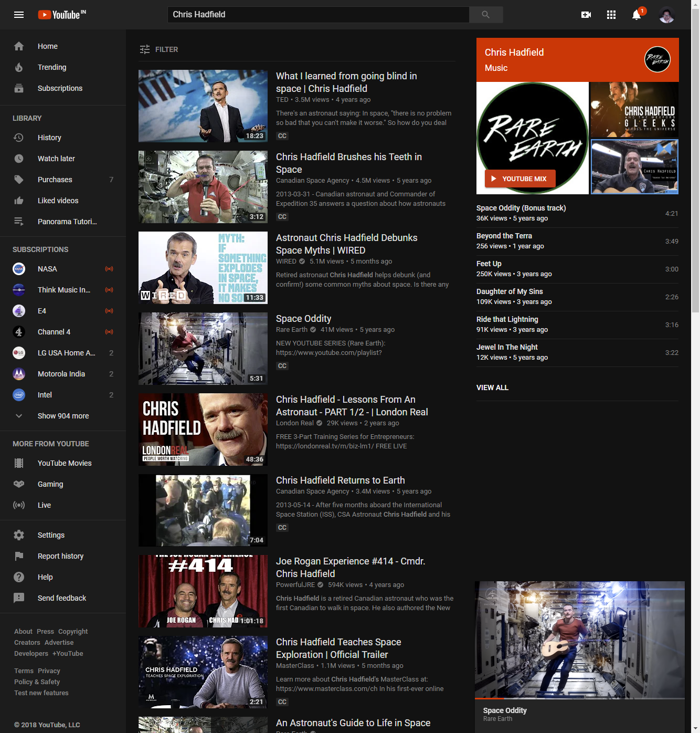
Task: Open the NASA subscription channel
Action: (47, 269)
